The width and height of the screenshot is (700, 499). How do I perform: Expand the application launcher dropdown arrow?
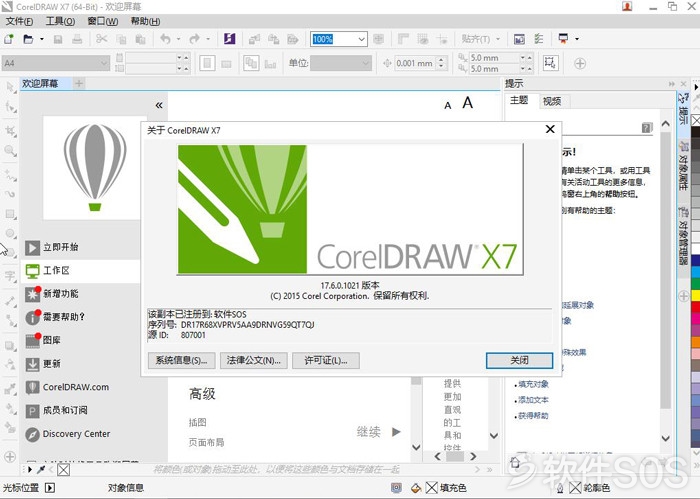(x=577, y=39)
